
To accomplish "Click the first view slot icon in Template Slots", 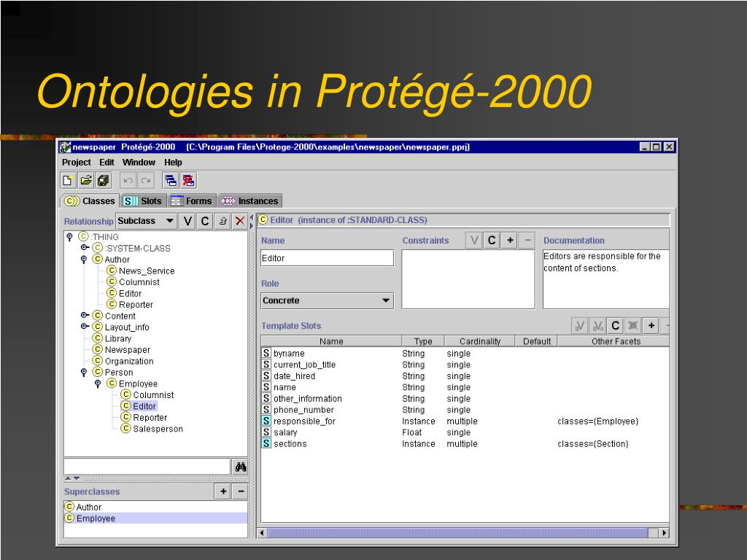I will [580, 326].
